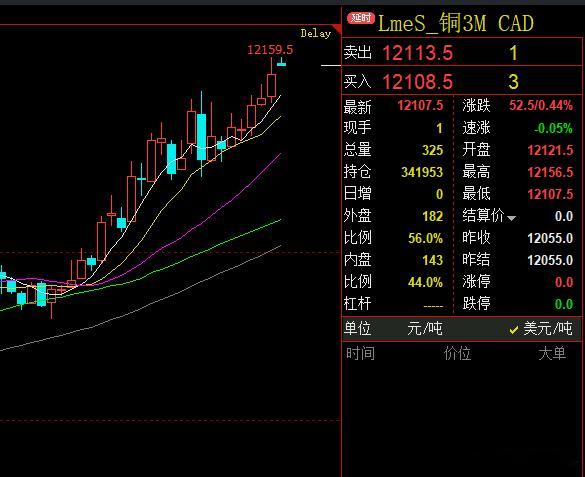Click the 大单 column header
This screenshot has height=477, width=585.
tap(552, 354)
